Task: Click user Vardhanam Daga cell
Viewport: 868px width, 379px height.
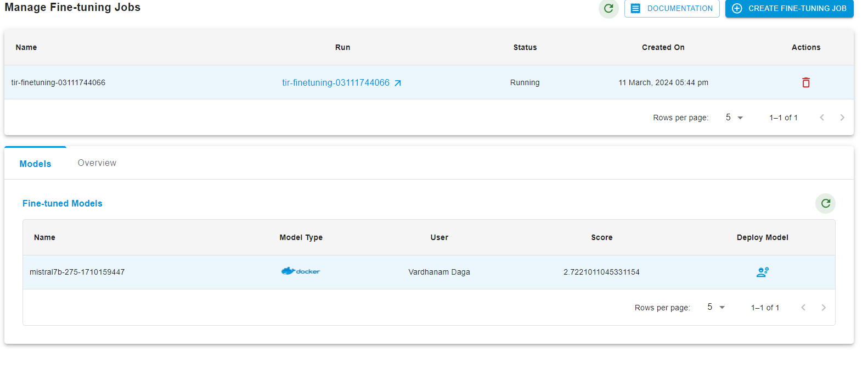Action: pos(439,272)
